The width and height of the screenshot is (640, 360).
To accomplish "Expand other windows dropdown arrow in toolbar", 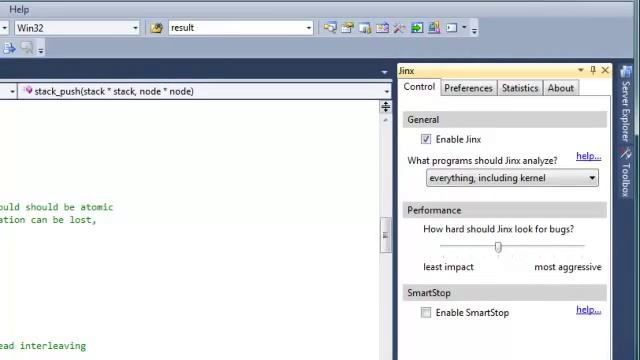I will pyautogui.click(x=464, y=27).
